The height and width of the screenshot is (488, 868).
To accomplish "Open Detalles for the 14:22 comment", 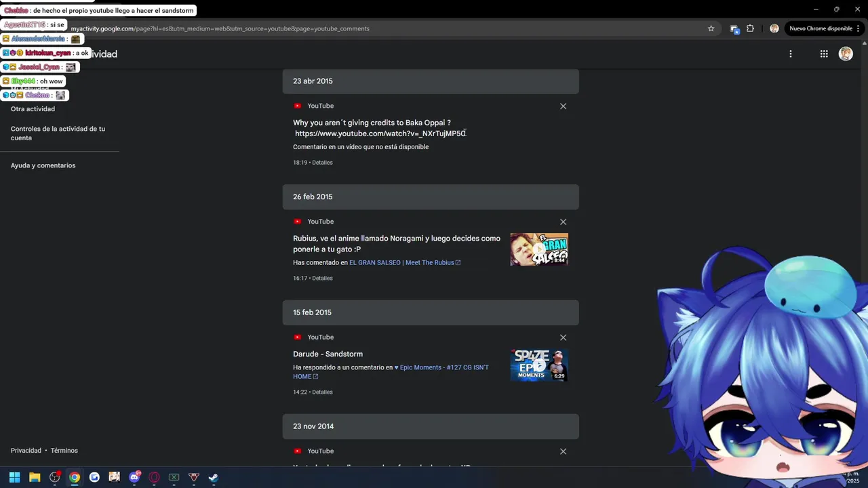I will [322, 392].
